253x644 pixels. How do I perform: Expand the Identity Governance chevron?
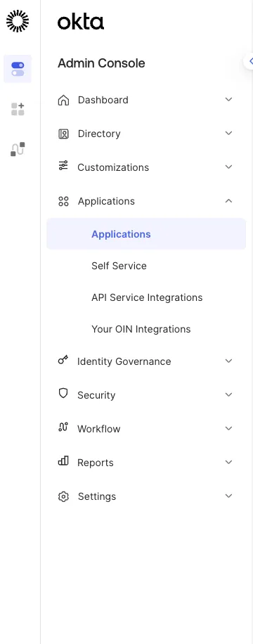[229, 361]
